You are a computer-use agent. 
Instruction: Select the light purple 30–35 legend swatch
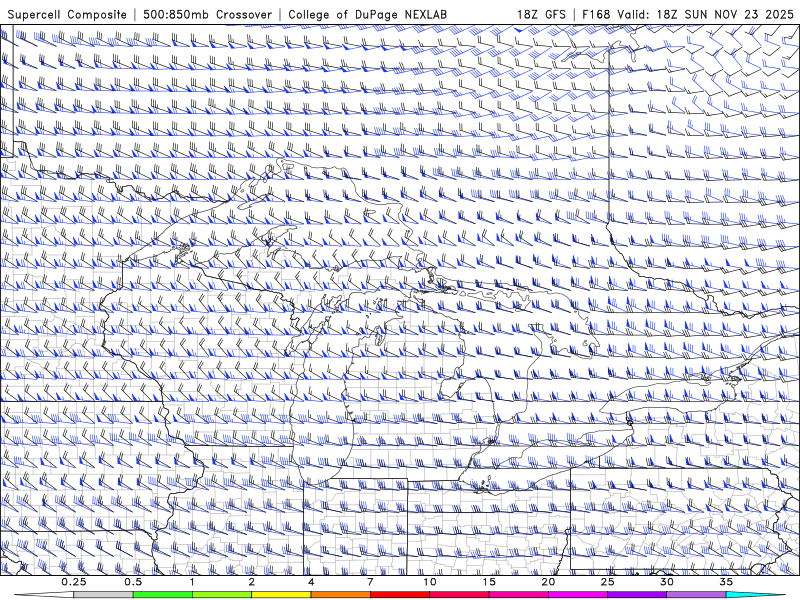click(x=696, y=595)
